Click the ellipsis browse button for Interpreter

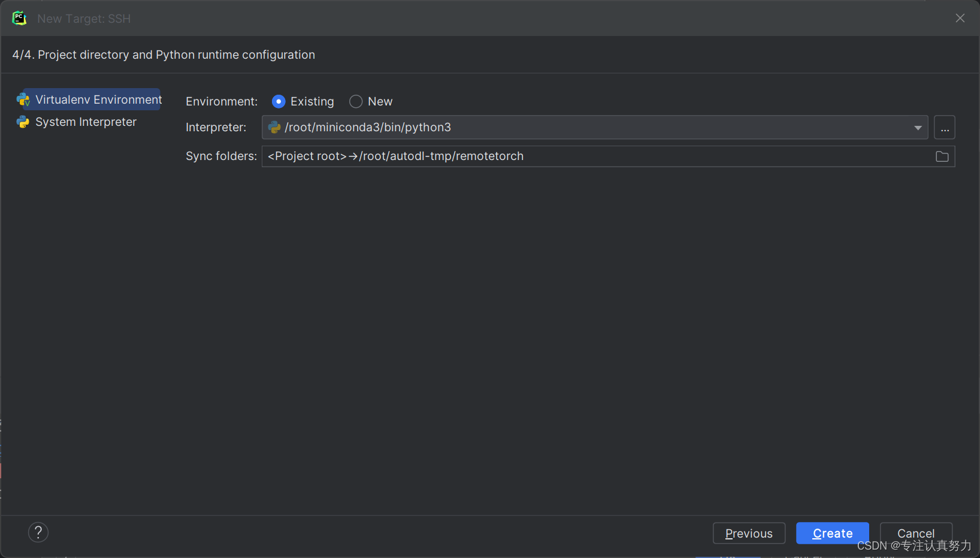click(945, 127)
